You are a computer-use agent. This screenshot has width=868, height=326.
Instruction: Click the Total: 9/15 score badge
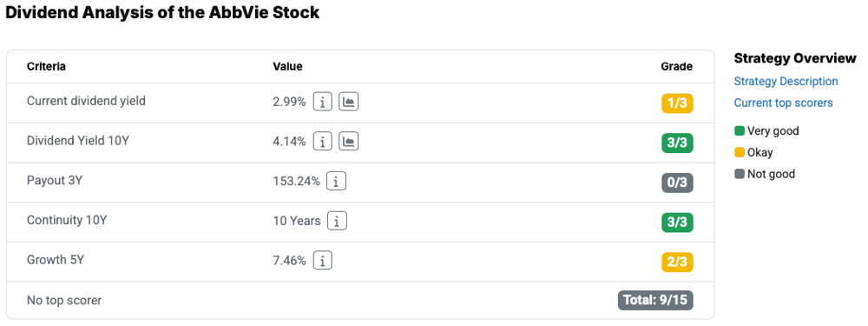tap(655, 301)
